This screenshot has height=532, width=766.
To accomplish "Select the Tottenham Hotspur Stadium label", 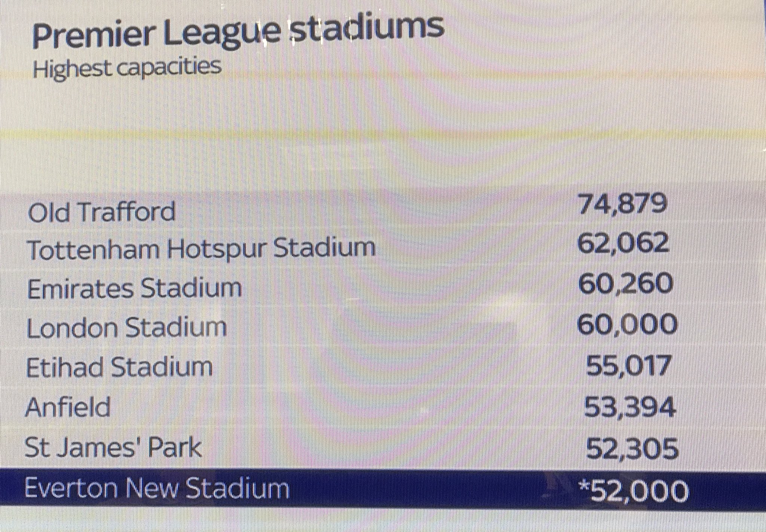I will 202,250.
